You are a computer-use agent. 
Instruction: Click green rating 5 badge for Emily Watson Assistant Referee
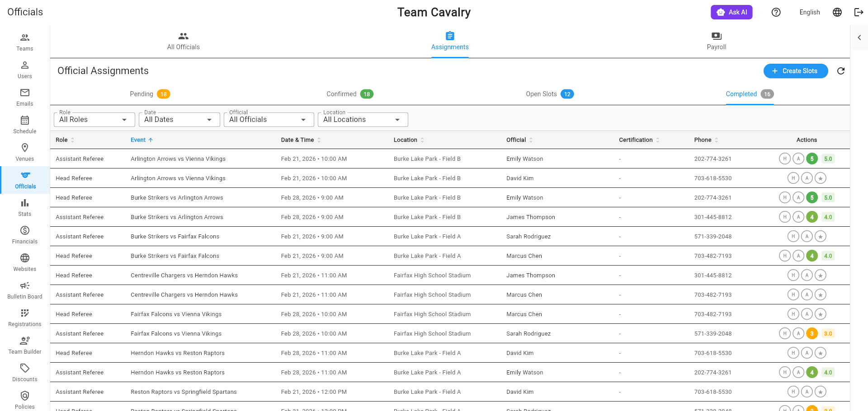[x=812, y=159]
